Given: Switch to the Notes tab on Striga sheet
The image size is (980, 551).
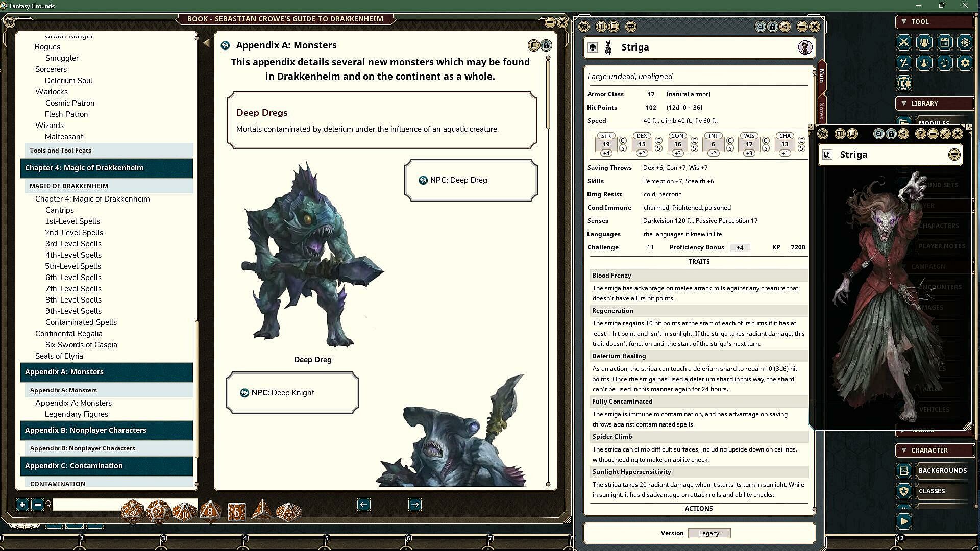Looking at the screenshot, I should coord(821,110).
